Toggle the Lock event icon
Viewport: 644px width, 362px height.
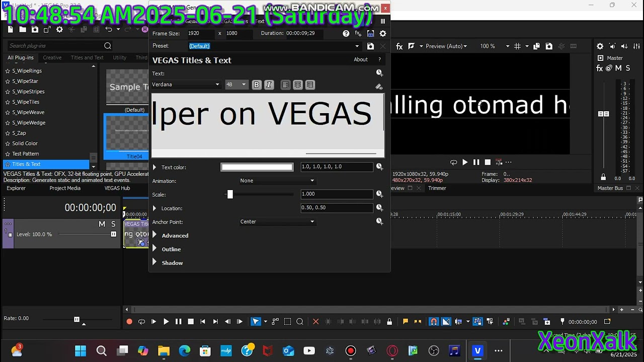tap(389, 322)
